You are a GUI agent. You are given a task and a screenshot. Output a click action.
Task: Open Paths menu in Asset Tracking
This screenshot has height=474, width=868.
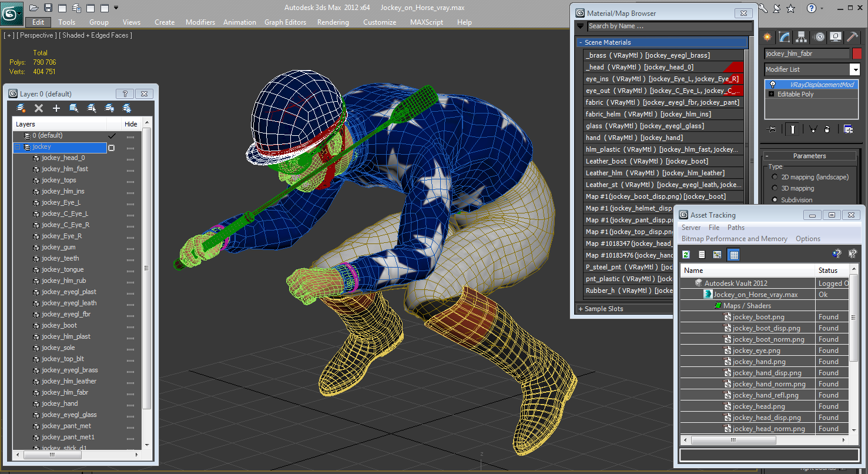coord(736,228)
